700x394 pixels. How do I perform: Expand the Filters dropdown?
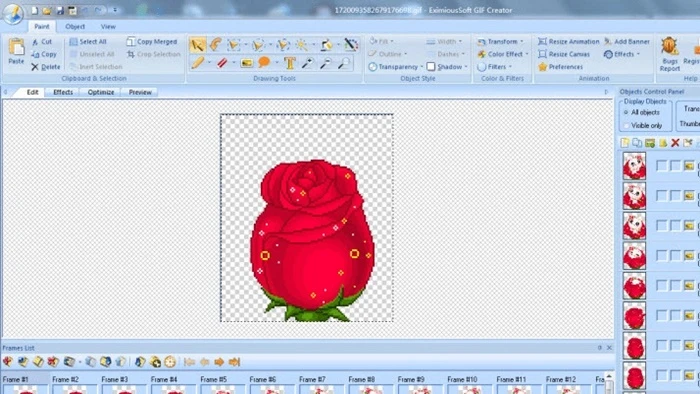494,66
